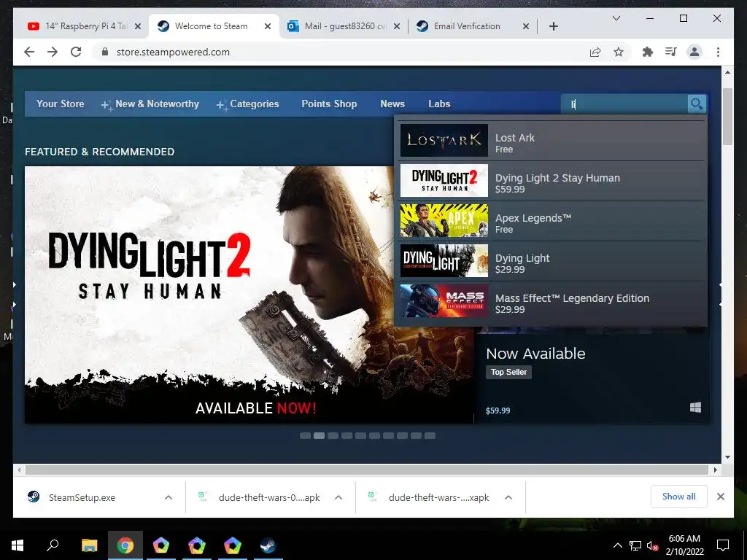Click the muted volume tray icon
Viewport: 747px width, 560px height.
652,545
